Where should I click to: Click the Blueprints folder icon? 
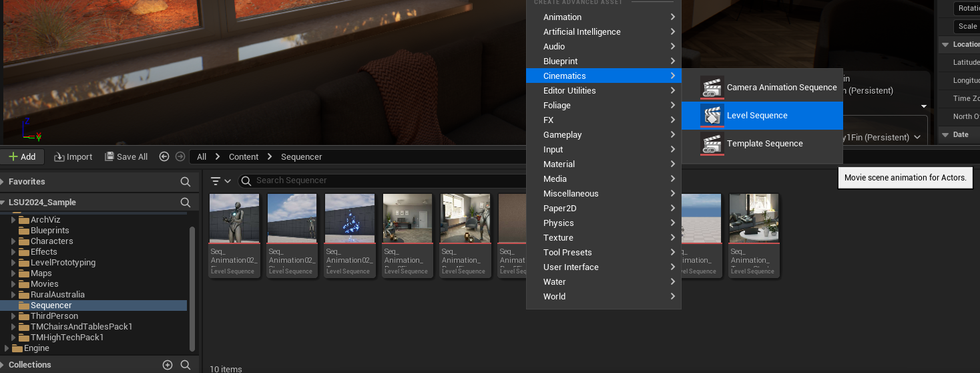pyautogui.click(x=24, y=231)
